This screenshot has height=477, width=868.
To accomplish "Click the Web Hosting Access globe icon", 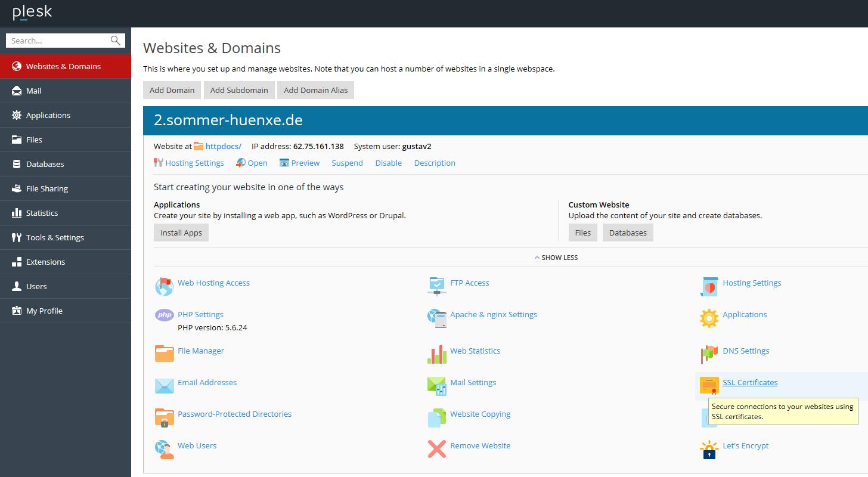I will click(x=164, y=286).
